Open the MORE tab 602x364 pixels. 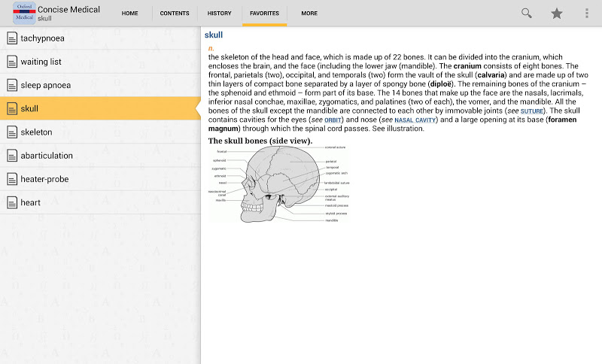(309, 13)
